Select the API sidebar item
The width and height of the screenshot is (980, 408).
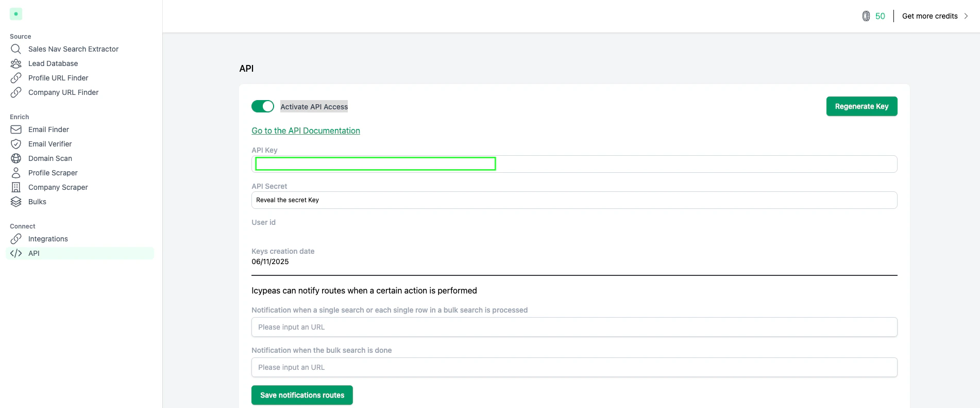(x=80, y=253)
